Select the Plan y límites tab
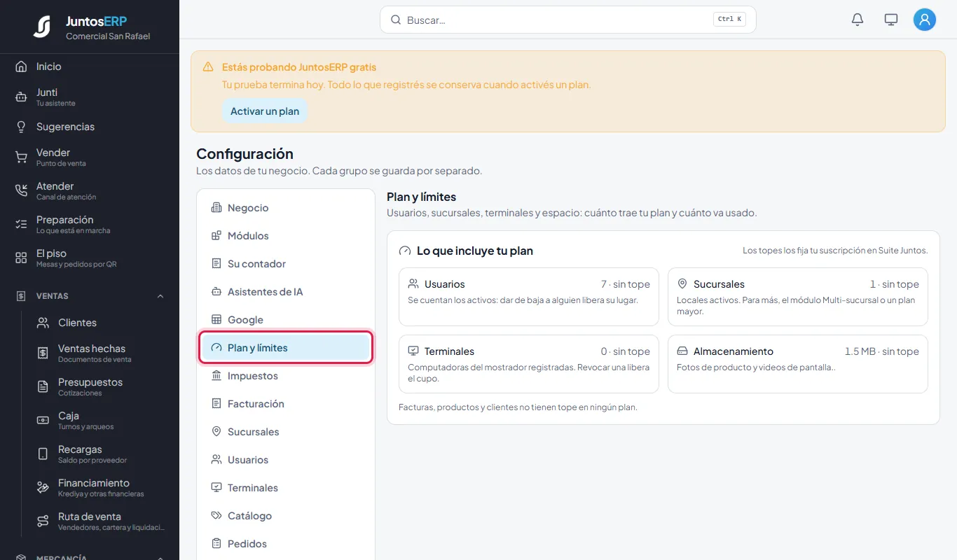957x560 pixels. 286,348
